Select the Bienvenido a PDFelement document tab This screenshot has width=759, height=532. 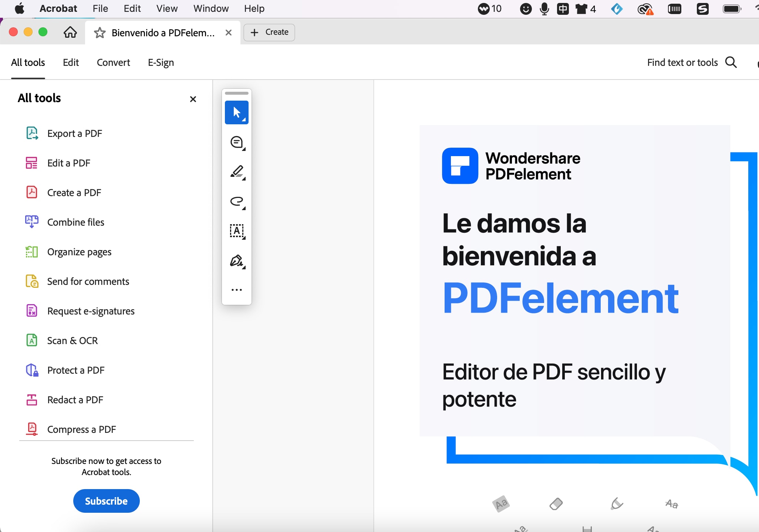tap(163, 33)
